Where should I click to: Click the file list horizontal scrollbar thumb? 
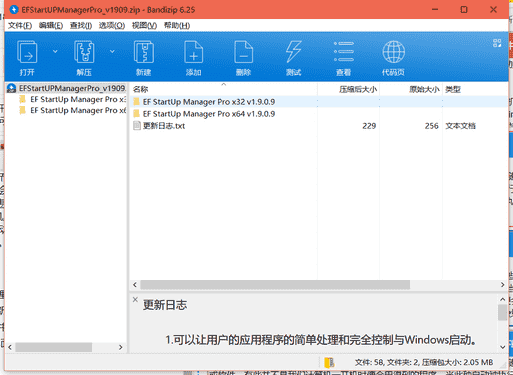point(275,285)
